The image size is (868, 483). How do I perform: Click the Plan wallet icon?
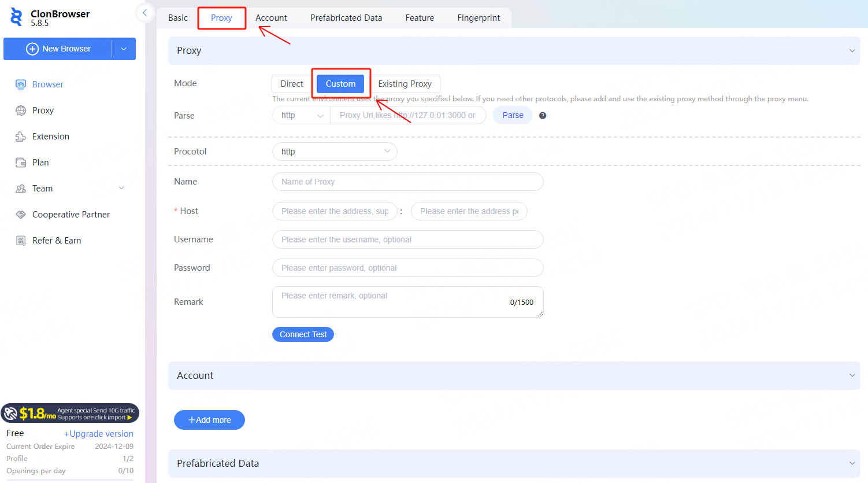[x=21, y=163]
